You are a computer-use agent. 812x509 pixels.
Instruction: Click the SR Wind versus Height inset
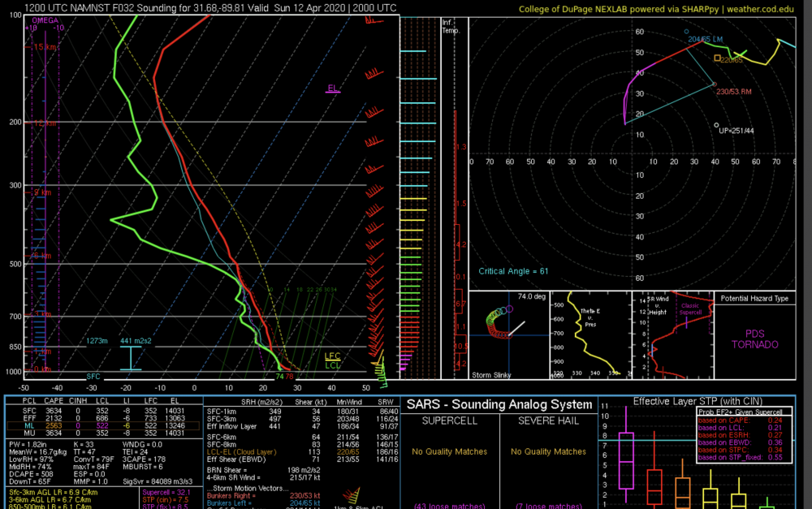[x=673, y=335]
